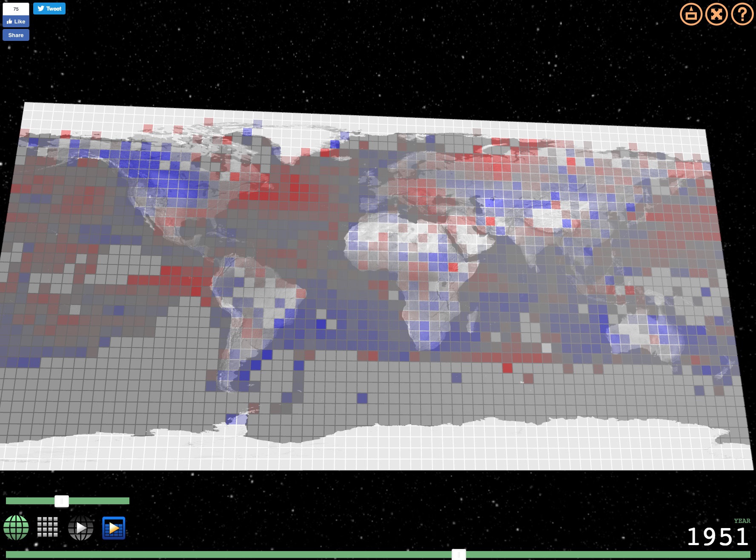The width and height of the screenshot is (756, 560).
Task: Click the Facebook Share button
Action: pos(16,35)
